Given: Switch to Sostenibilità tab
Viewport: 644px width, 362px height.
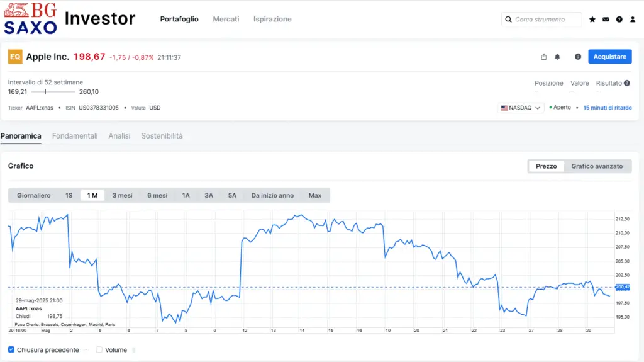Looking at the screenshot, I should [162, 136].
